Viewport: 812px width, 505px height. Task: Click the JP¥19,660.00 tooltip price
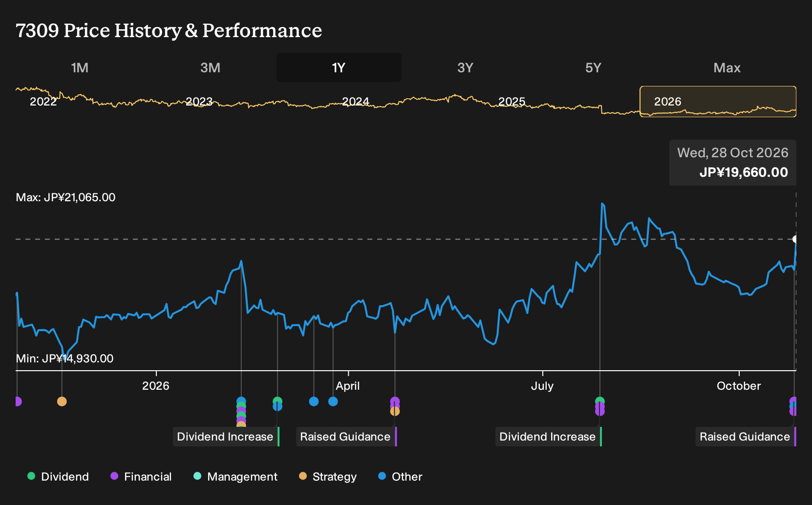tap(744, 172)
